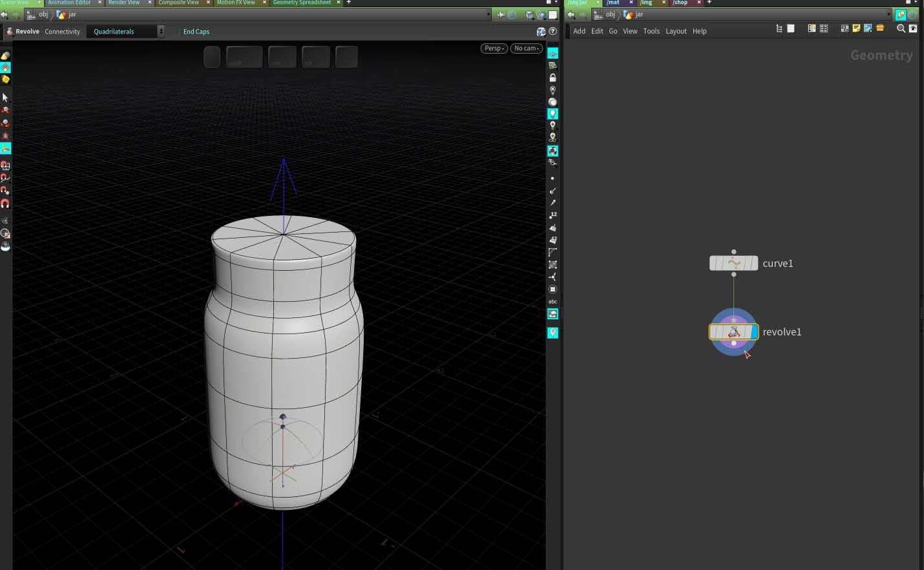Click the lock icon in viewport display toolbar

point(552,78)
